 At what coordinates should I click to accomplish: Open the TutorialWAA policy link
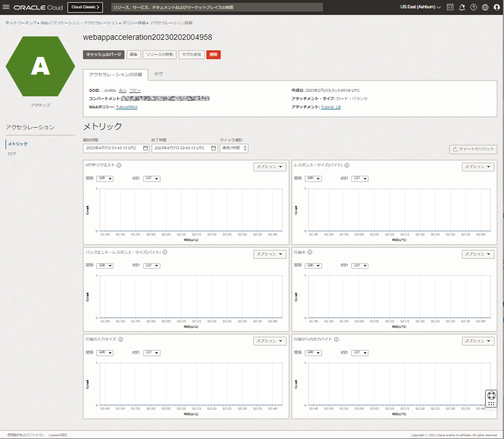(127, 107)
